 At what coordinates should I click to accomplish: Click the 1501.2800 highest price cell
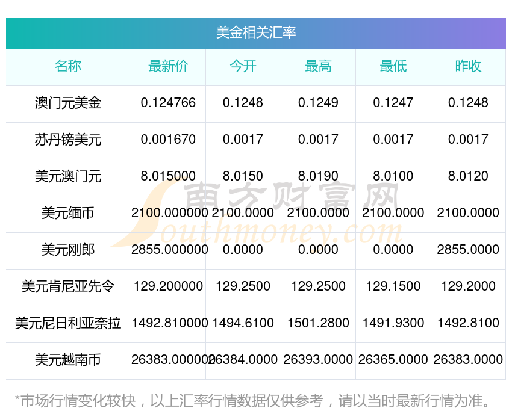(318, 324)
